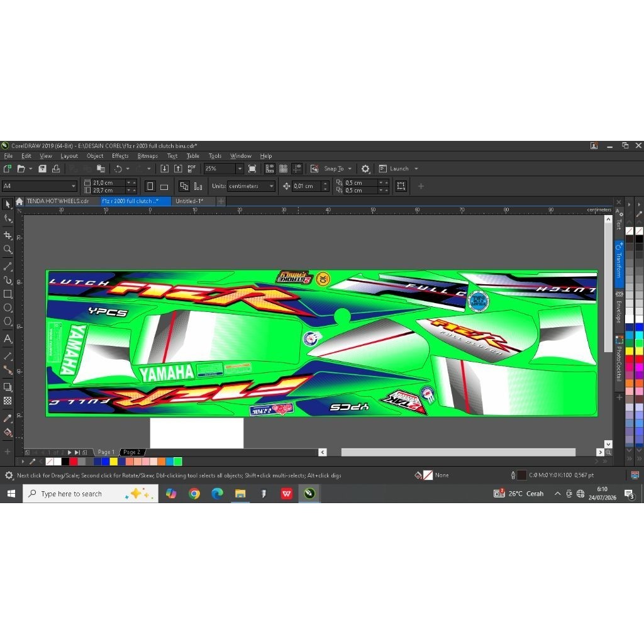Click the add new document tab button
The height and width of the screenshot is (644, 644).
(221, 201)
